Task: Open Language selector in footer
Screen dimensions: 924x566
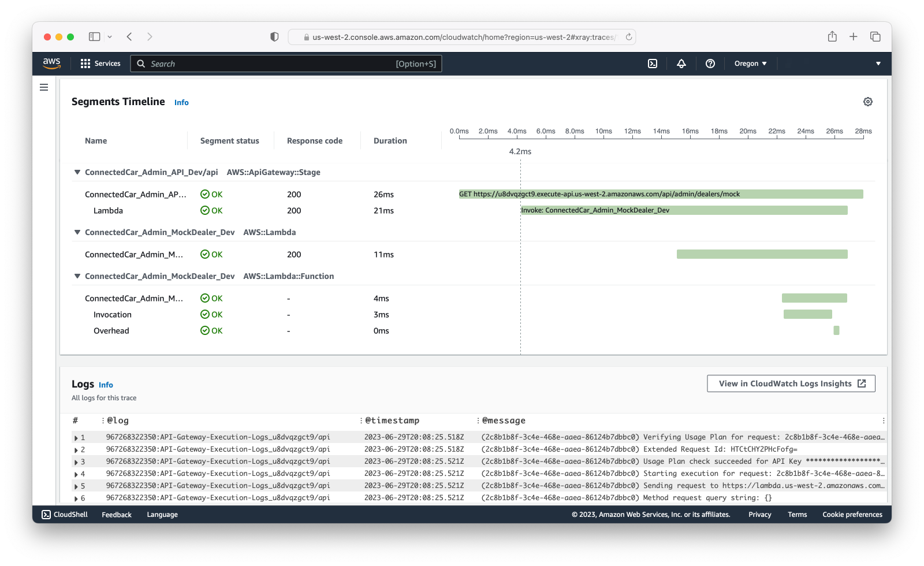Action: [162, 515]
